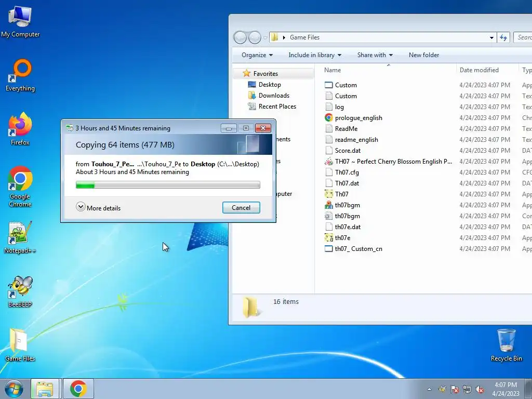
Task: Select the Recycle Bin icon
Action: point(506,345)
